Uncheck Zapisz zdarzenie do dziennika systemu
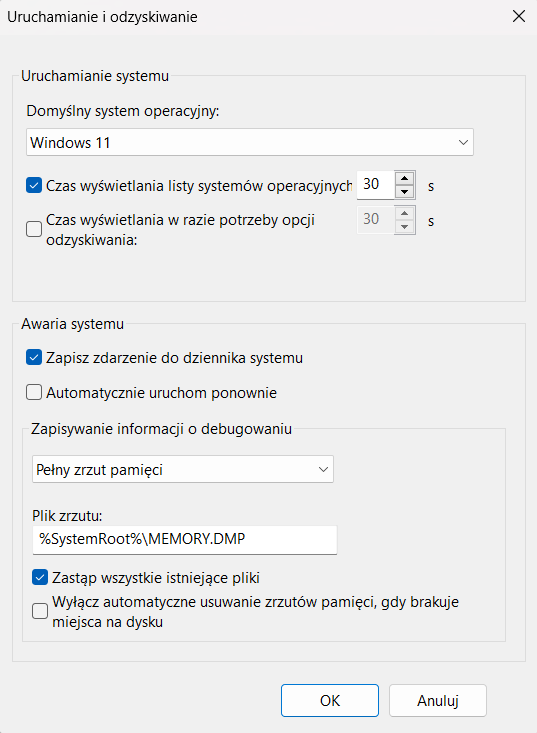 pos(34,358)
